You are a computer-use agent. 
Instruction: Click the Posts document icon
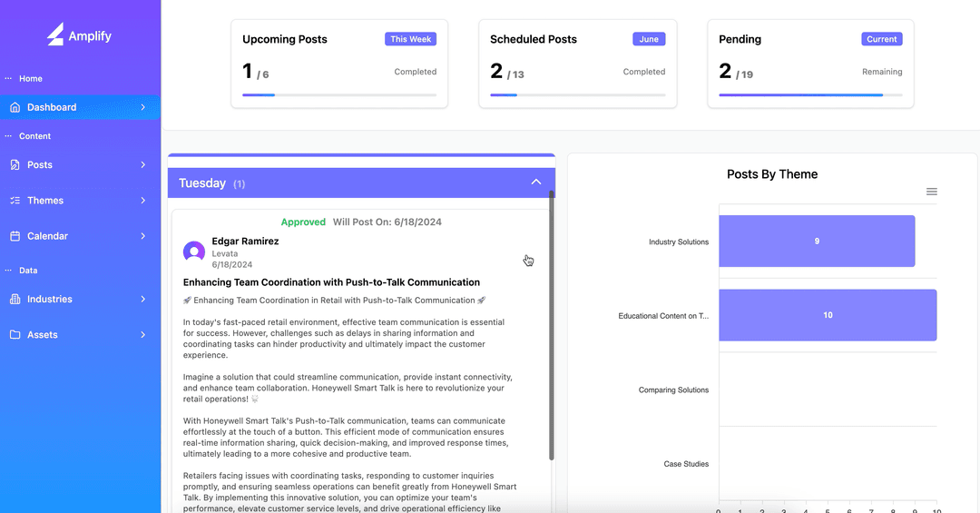(x=15, y=165)
